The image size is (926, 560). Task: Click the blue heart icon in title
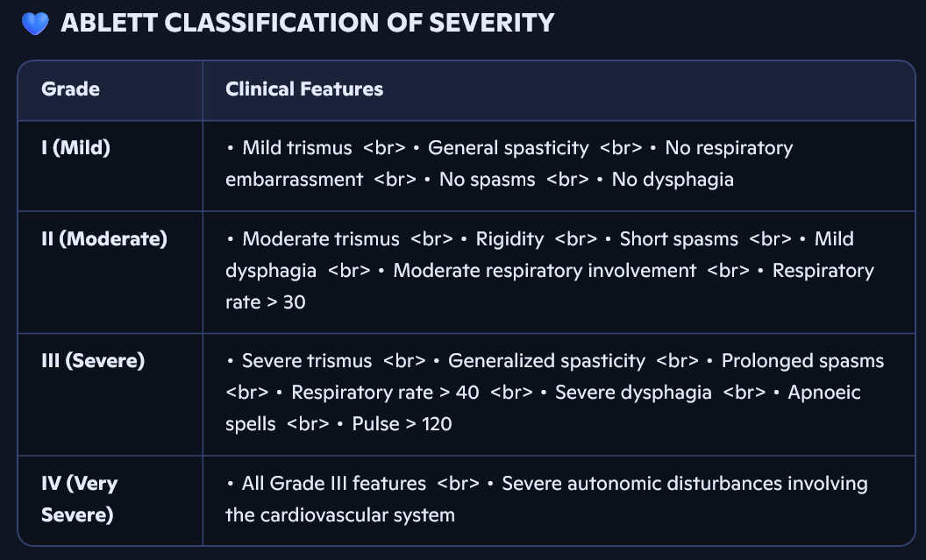tap(35, 24)
